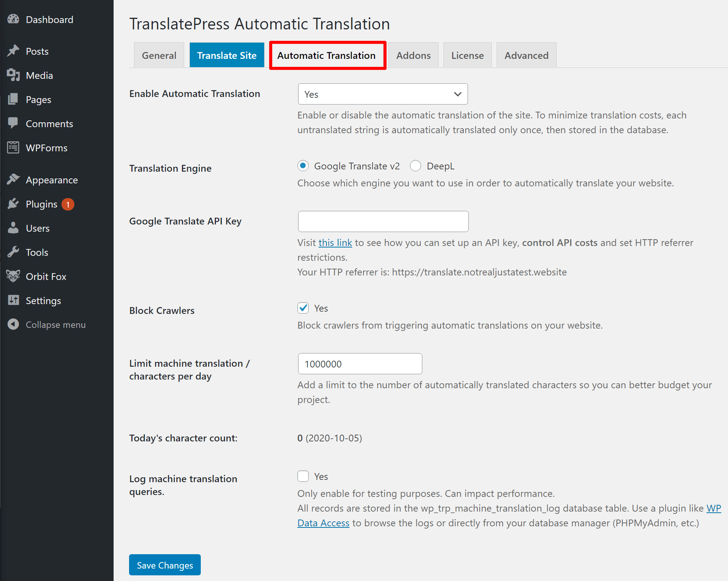Screen dimensions: 728x581
Task: Click the Save Changes button
Action: click(165, 565)
